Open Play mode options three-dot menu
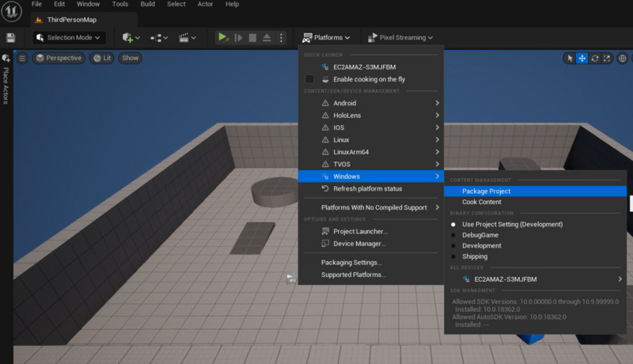 tap(282, 37)
